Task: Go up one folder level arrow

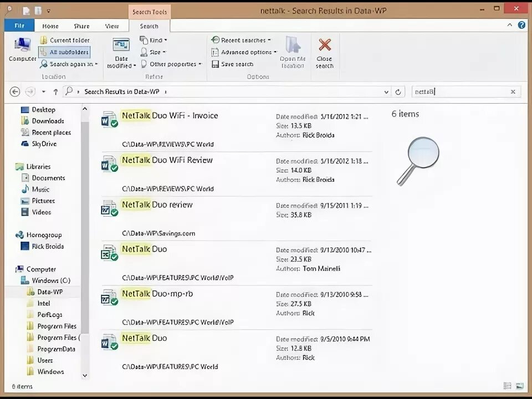Action: [55, 91]
